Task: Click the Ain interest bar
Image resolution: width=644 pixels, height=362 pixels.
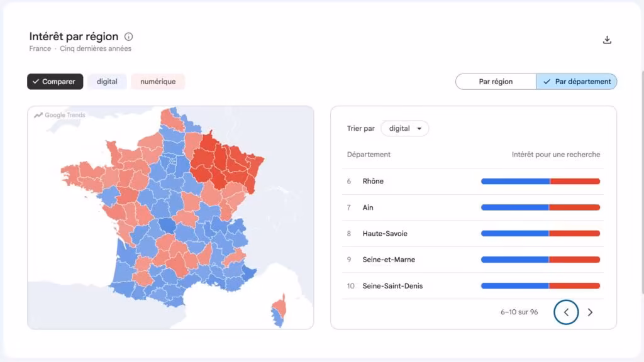Action: pyautogui.click(x=540, y=207)
